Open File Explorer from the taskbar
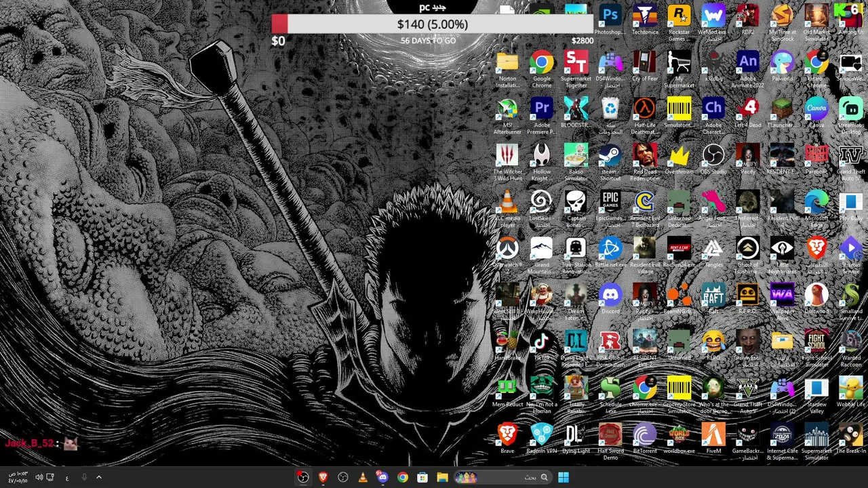The height and width of the screenshot is (488, 868). tap(442, 477)
